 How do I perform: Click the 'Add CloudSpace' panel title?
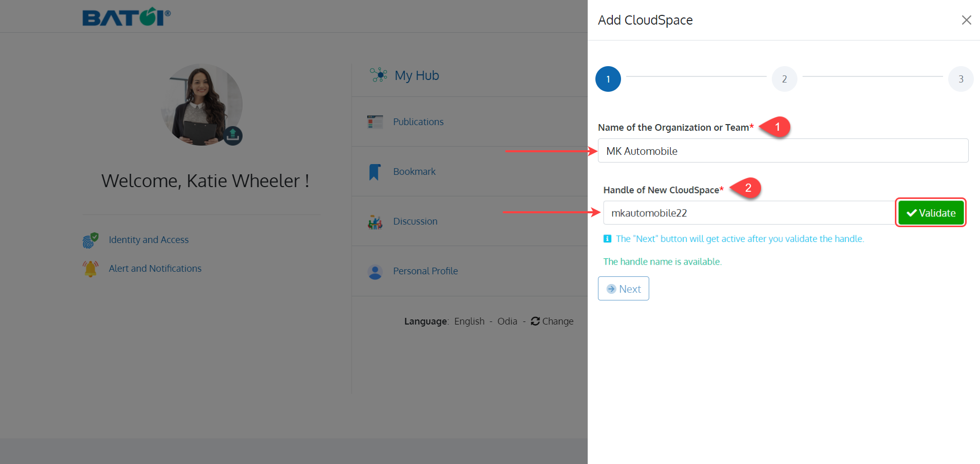tap(645, 20)
